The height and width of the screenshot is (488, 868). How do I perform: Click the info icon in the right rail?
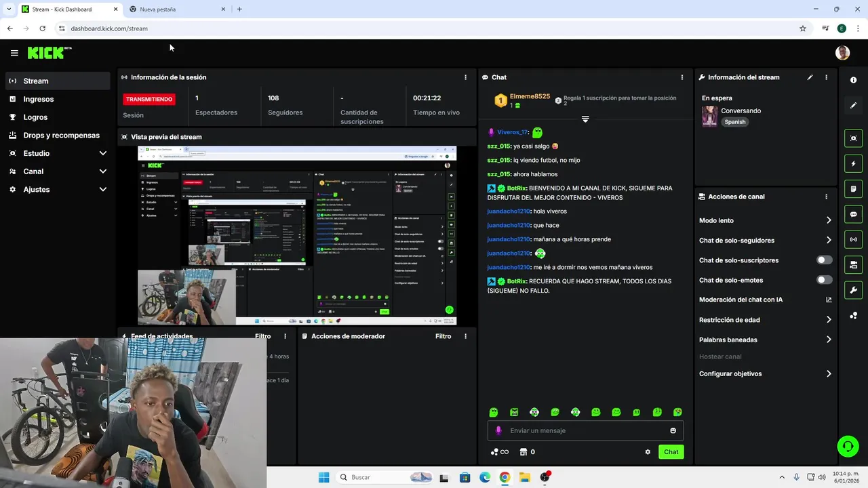[x=853, y=80]
